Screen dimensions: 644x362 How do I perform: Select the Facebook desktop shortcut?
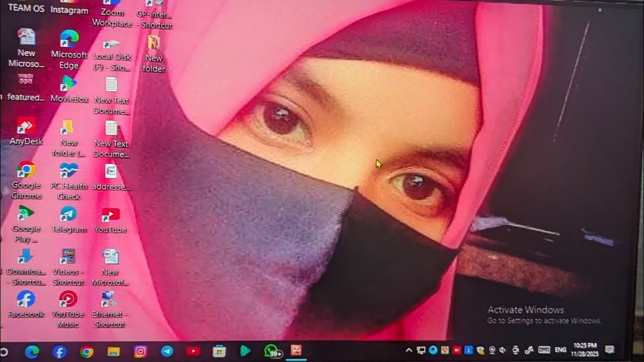[26, 300]
